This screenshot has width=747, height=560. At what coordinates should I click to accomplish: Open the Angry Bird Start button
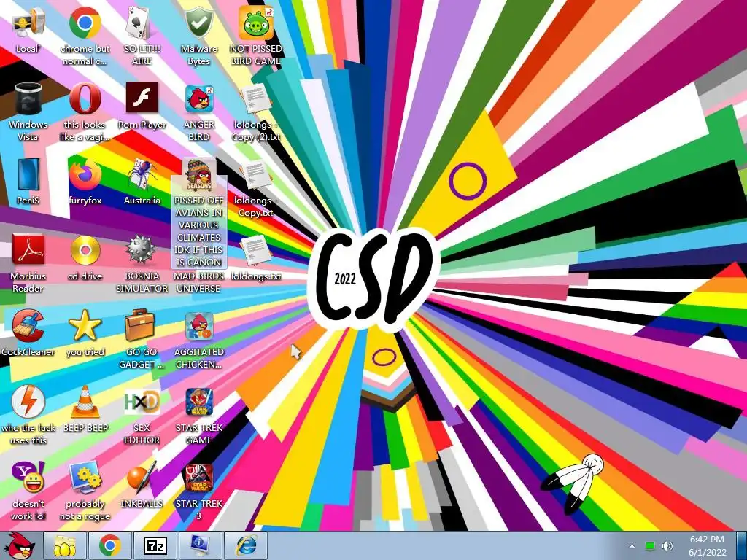tap(19, 546)
